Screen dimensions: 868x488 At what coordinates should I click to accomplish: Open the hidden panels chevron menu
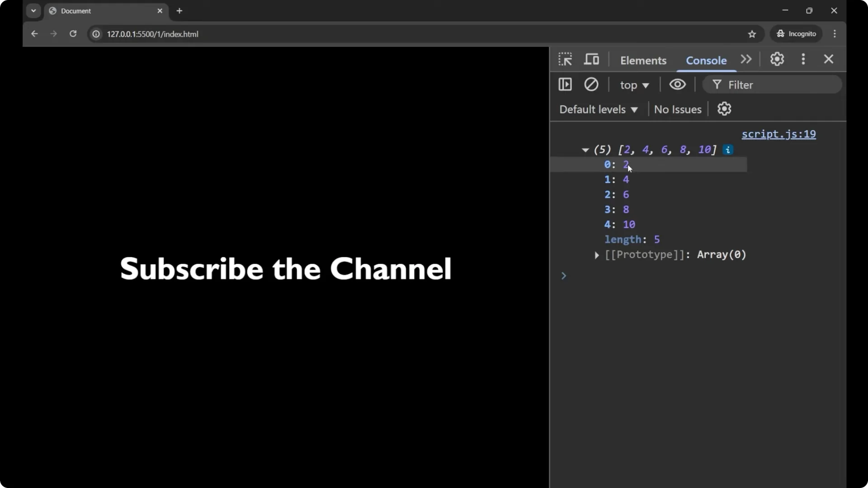746,59
